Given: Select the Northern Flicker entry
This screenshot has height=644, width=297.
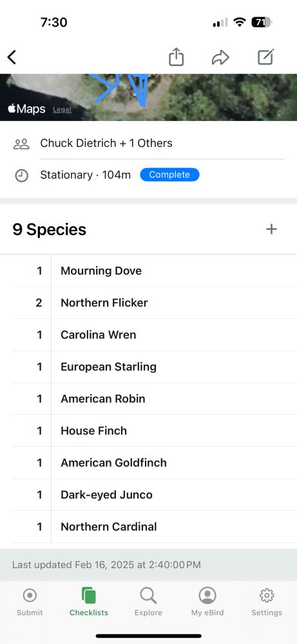Looking at the screenshot, I should point(155,303).
